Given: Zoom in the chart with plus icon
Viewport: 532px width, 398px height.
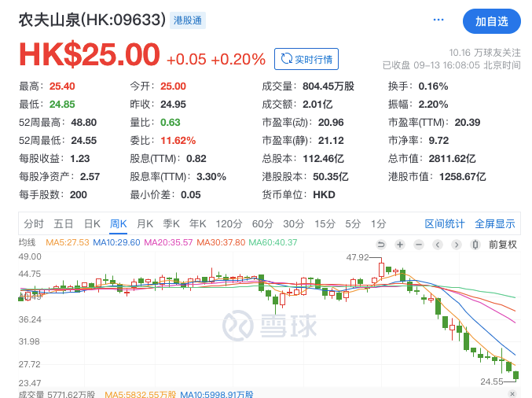Looking at the screenshot, I should click(x=400, y=245).
